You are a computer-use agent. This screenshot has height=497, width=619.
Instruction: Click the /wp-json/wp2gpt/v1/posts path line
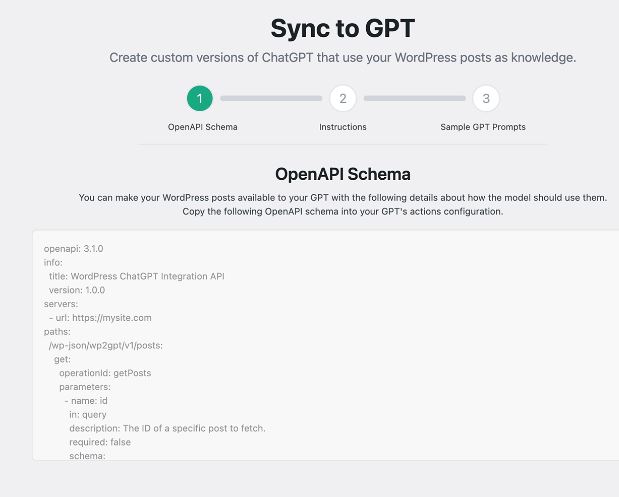coord(106,345)
